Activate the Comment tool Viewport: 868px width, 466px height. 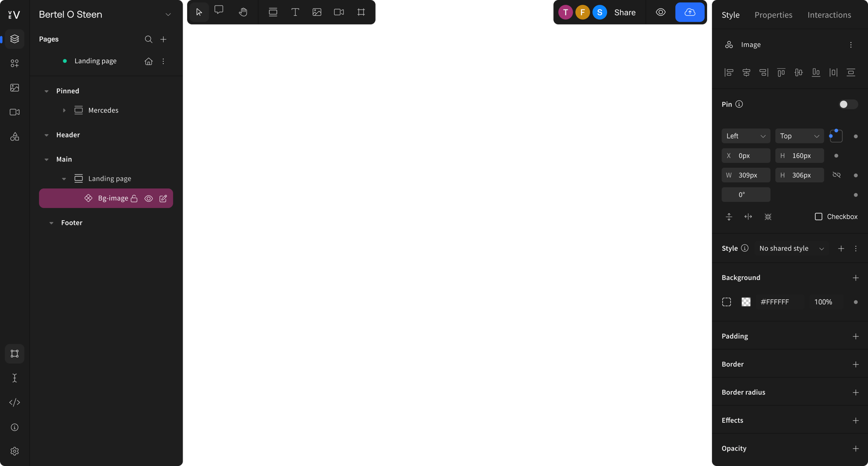[x=219, y=12]
